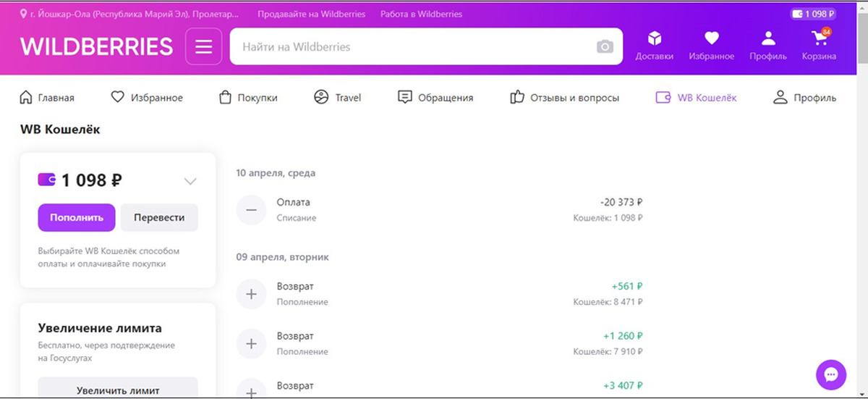Open Работа в Wildberries link
The width and height of the screenshot is (868, 399).
(422, 14)
